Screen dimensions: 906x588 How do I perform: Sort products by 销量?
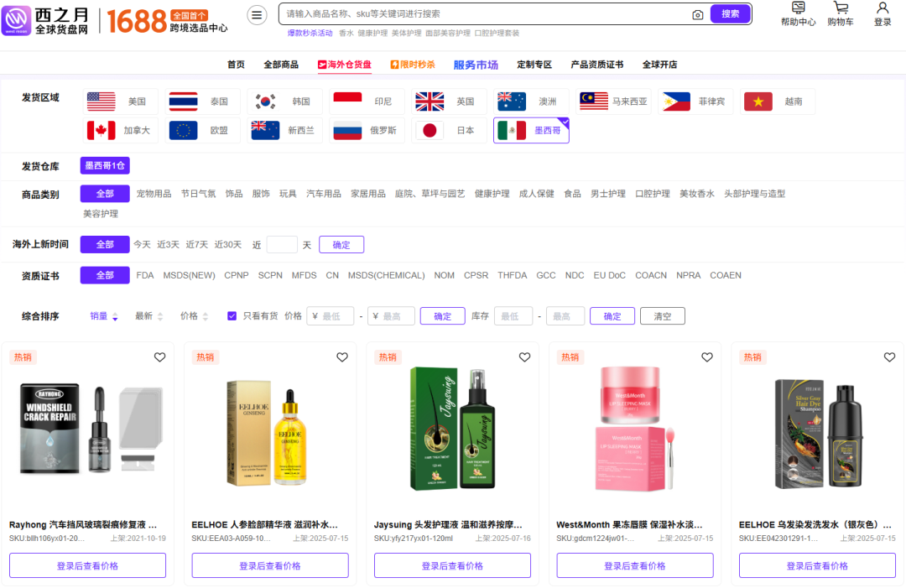coord(103,316)
